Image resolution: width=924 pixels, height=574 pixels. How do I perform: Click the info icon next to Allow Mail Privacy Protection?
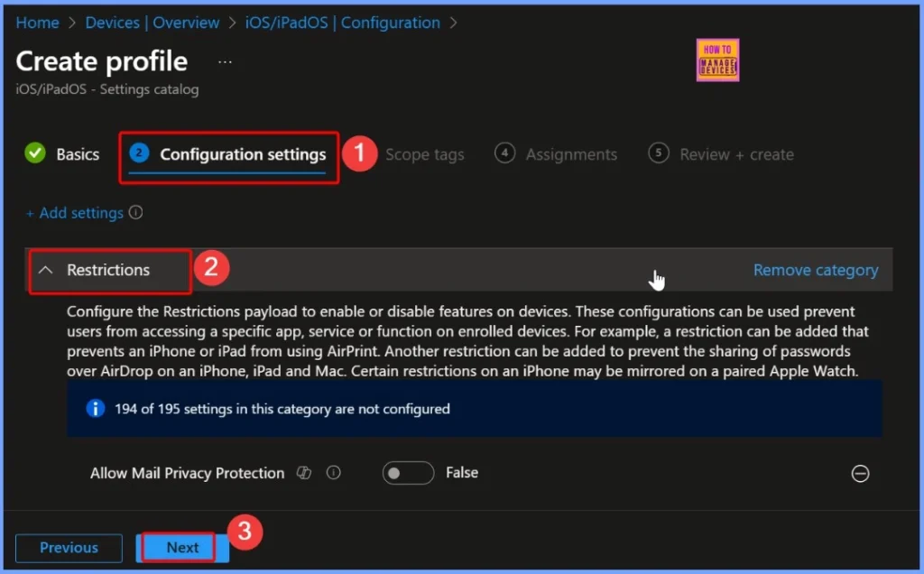tap(333, 473)
